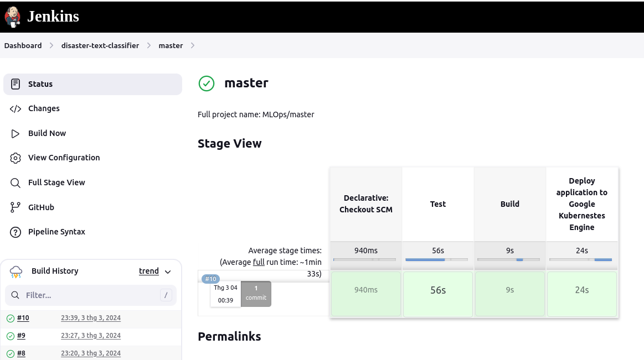Open the 940ms Checkout SCM stage cell

[366, 294]
